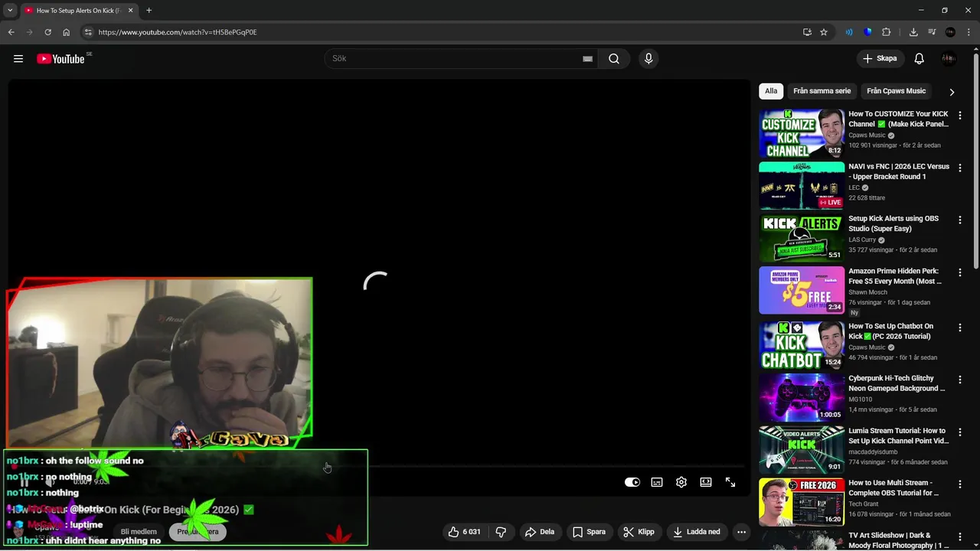
Task: Dislike this video
Action: 501,532
